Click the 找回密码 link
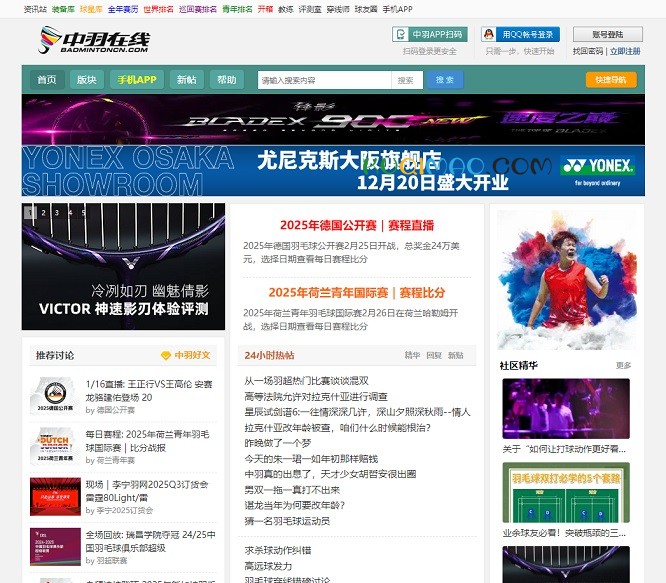This screenshot has width=666, height=583. click(x=588, y=51)
